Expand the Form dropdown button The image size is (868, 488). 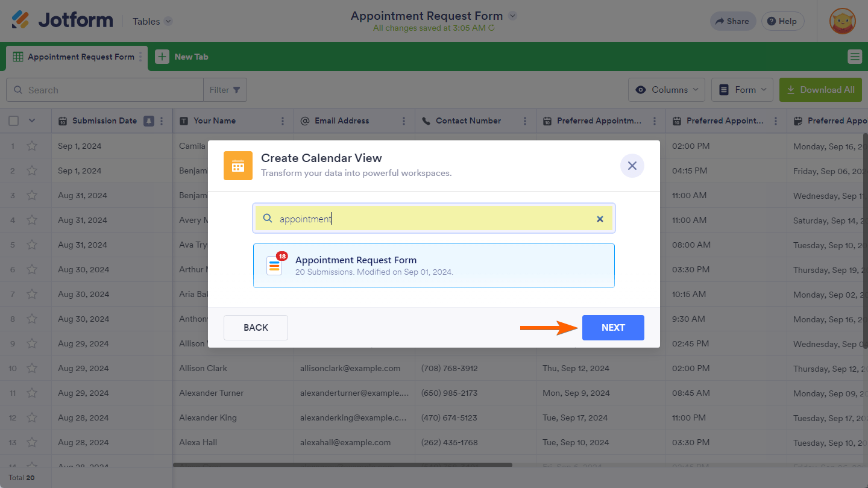point(743,90)
